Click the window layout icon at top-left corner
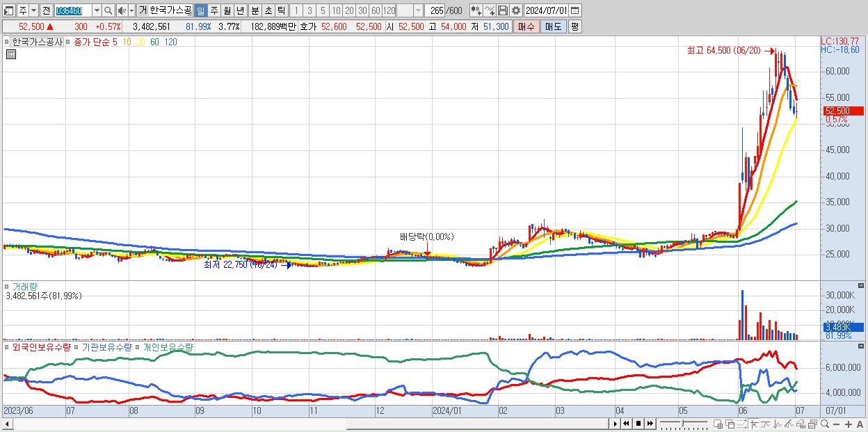The width and height of the screenshot is (868, 432). [x=9, y=10]
